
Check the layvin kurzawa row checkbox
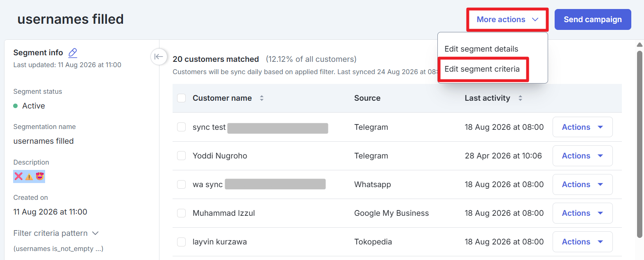pyautogui.click(x=181, y=242)
